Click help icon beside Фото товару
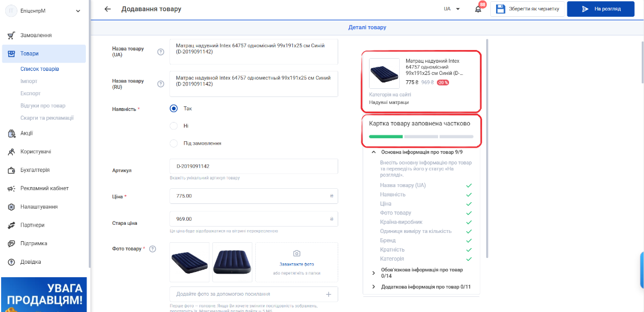 point(153,249)
